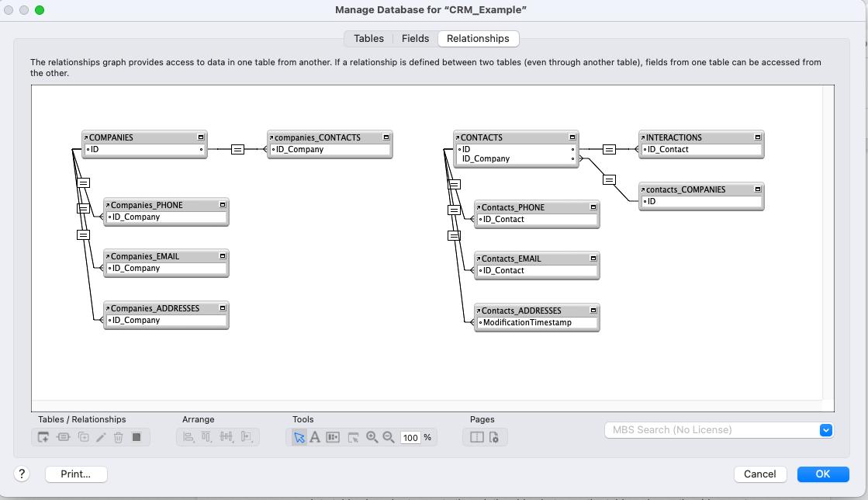868x500 pixels.
Task: Select the duplicate table occurrence icon
Action: tap(84, 437)
